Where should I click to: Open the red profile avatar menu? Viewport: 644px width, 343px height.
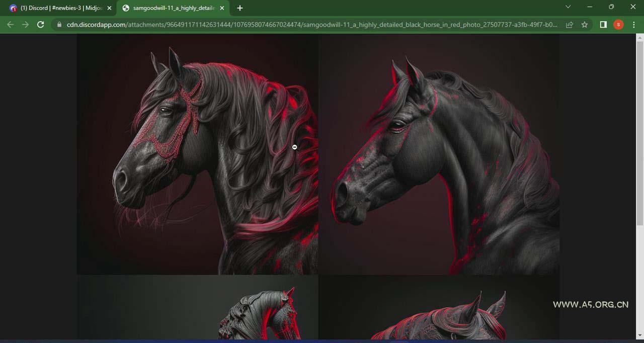coord(618,25)
